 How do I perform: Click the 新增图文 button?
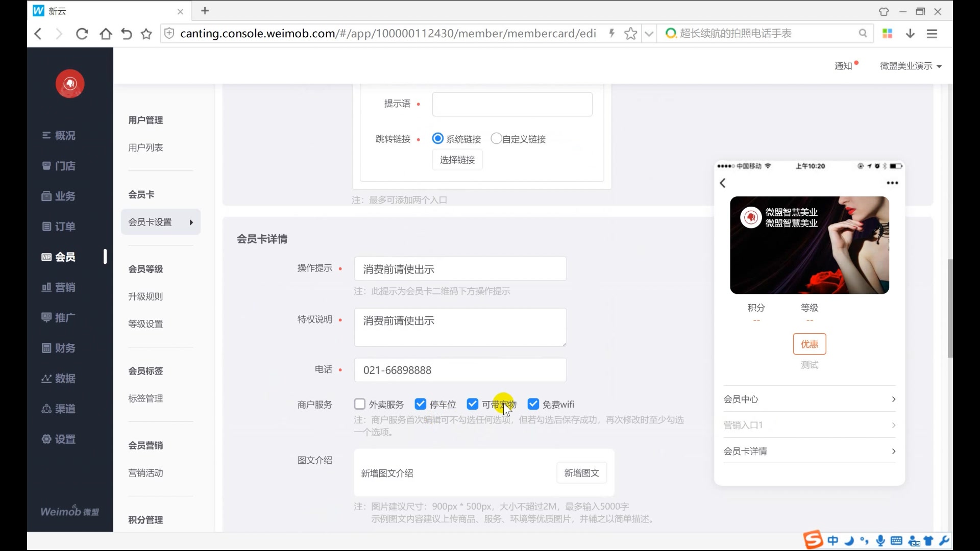(581, 473)
